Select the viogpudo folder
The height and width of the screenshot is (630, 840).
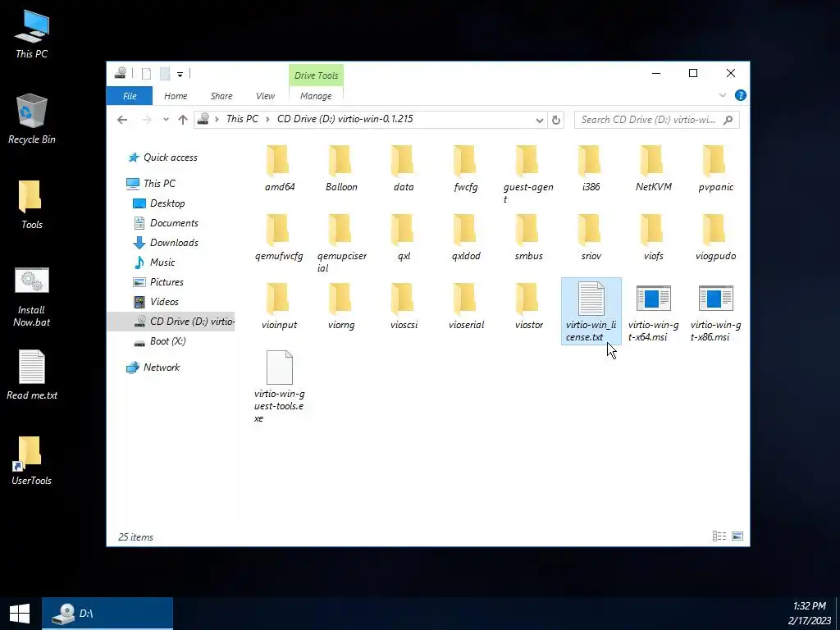coord(715,237)
